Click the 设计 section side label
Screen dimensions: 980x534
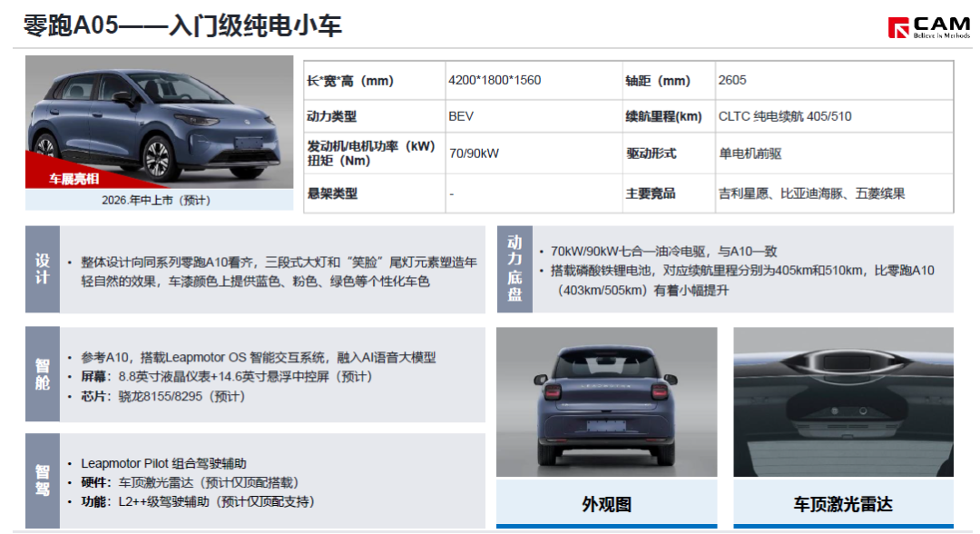coord(43,269)
